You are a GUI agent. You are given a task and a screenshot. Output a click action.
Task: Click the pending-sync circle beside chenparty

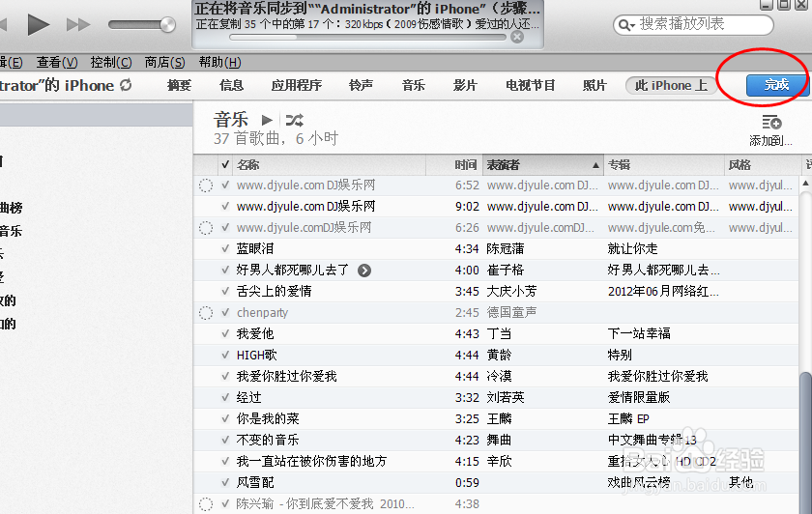coord(206,313)
